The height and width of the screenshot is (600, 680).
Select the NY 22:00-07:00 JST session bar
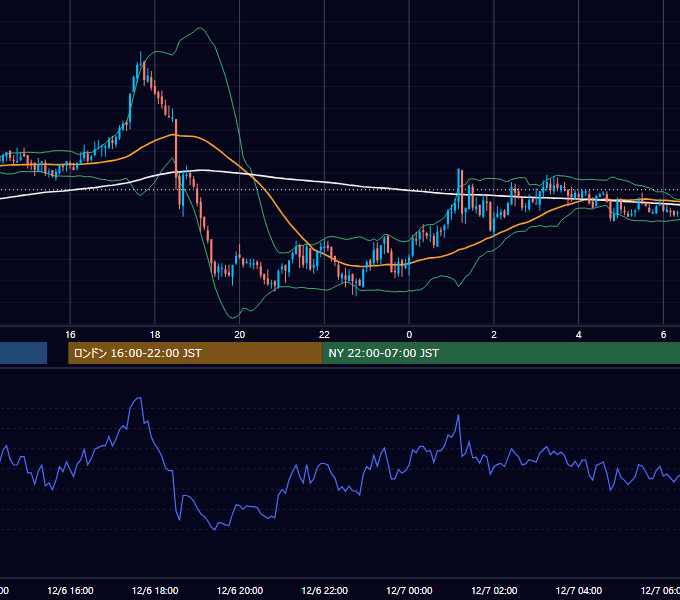(501, 353)
